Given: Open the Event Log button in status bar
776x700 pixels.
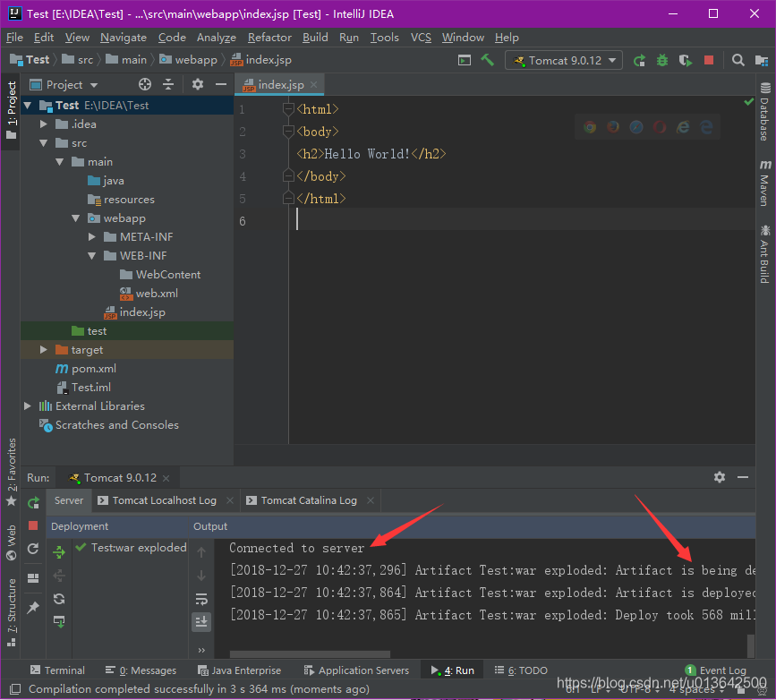Looking at the screenshot, I should pyautogui.click(x=715, y=670).
